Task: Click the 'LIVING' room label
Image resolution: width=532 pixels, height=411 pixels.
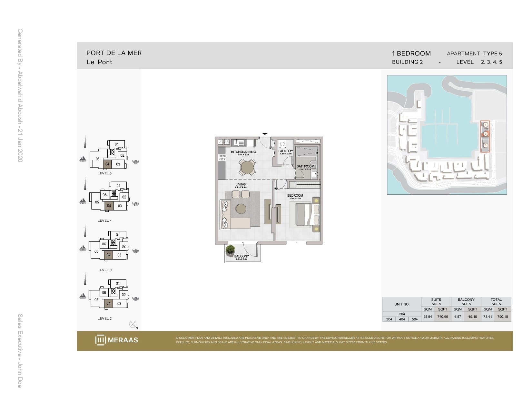Action: click(241, 184)
